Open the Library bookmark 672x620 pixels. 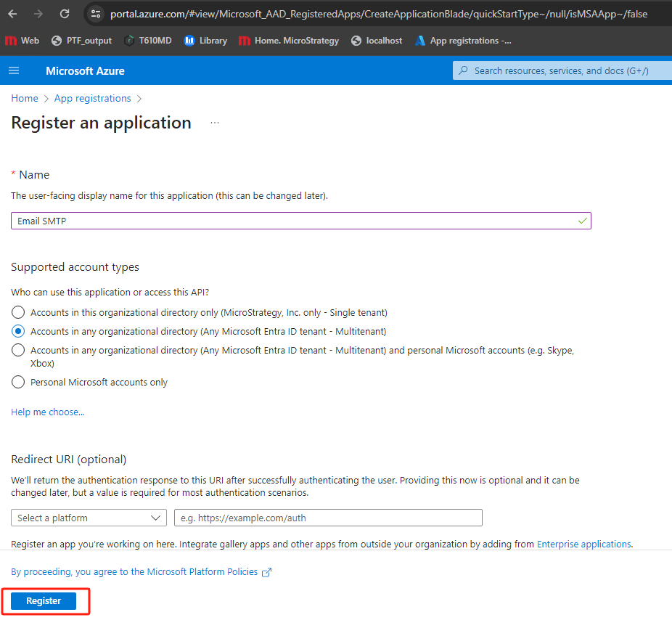pyautogui.click(x=205, y=41)
